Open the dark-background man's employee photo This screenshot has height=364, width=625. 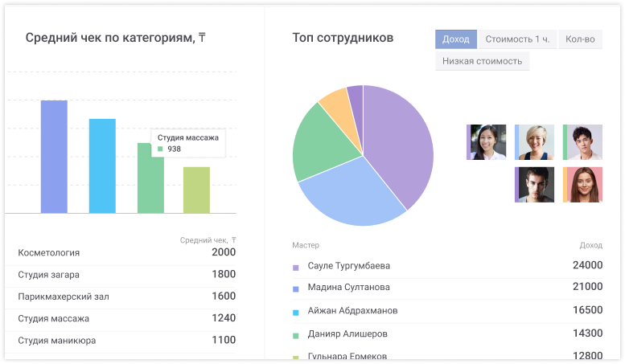coord(535,184)
